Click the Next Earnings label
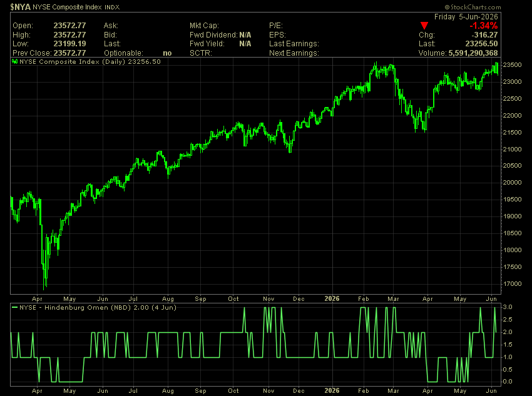 click(x=294, y=53)
